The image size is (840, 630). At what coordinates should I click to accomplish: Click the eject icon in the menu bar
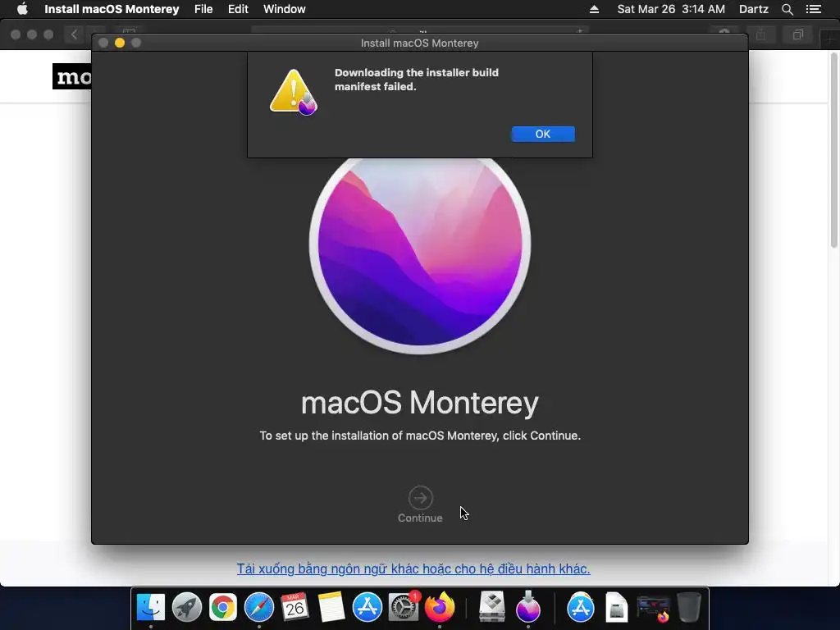(x=594, y=9)
